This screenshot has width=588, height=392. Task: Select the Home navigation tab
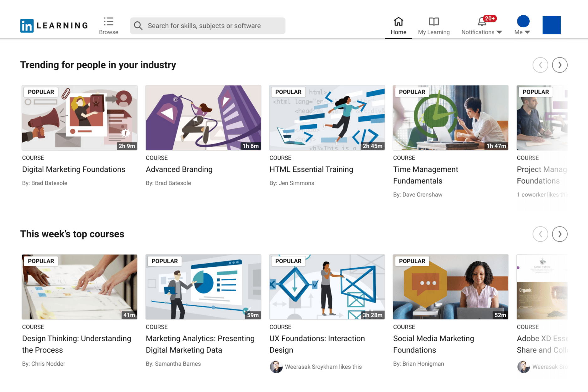tap(398, 32)
